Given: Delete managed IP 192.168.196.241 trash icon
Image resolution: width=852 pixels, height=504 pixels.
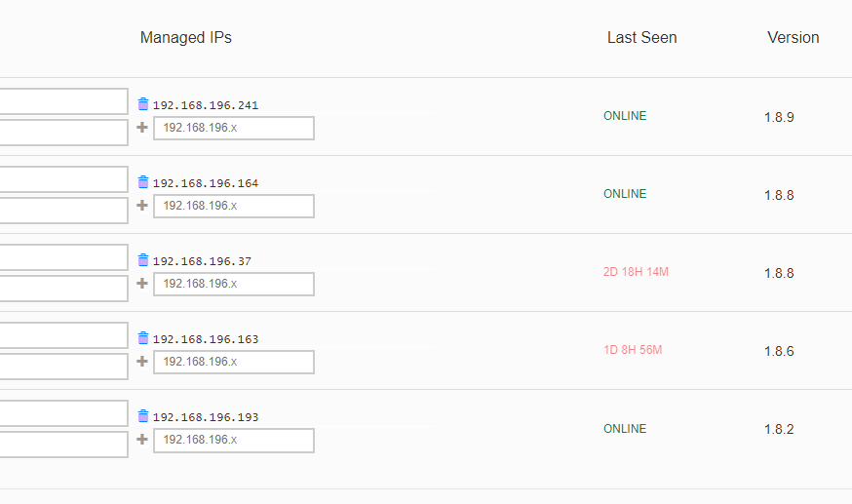Looking at the screenshot, I should tap(143, 104).
